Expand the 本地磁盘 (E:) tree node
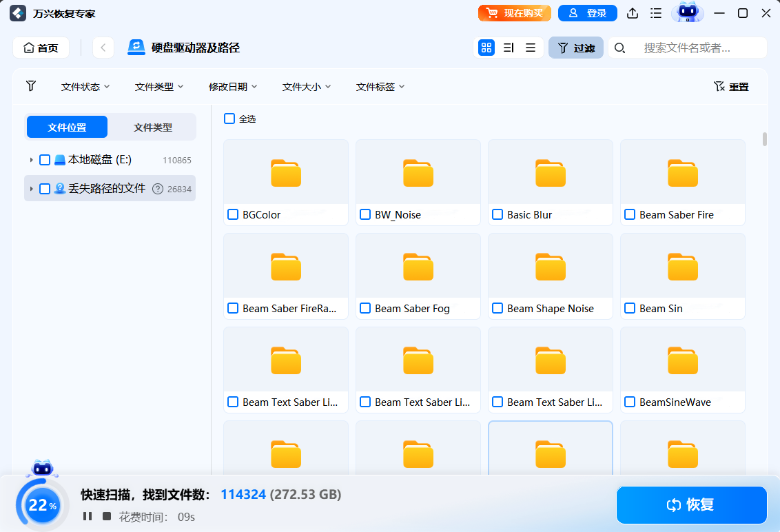Screen dimensions: 780x532 [x=31, y=160]
